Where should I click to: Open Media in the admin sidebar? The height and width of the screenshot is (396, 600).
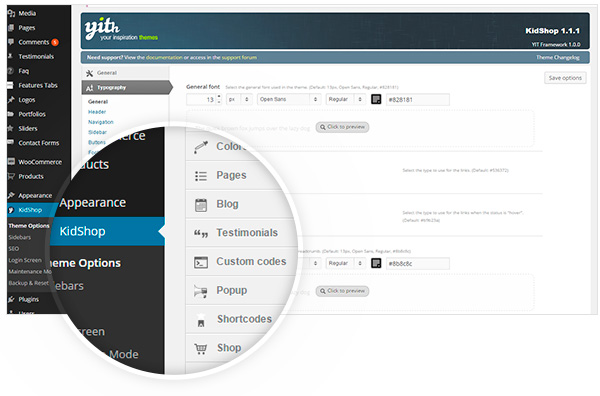point(27,13)
